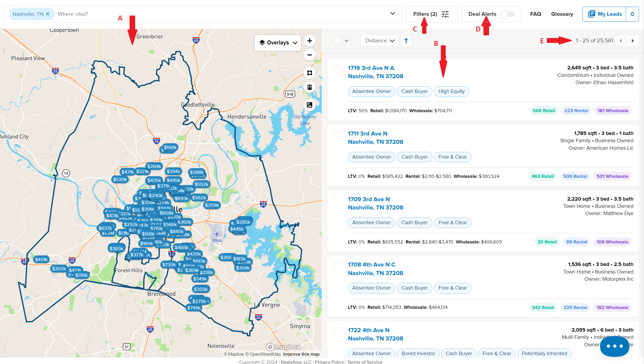Open 1722 4th Ave N property details
Image resolution: width=644 pixels, height=364 pixels.
375,334
